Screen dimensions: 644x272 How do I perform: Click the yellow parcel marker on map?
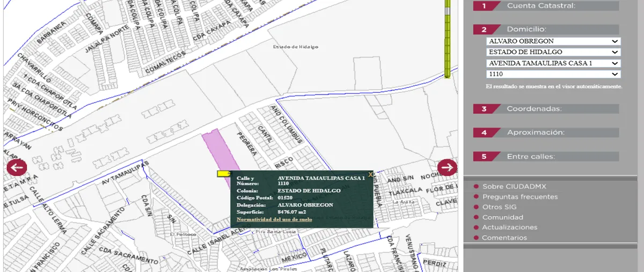coord(223,174)
